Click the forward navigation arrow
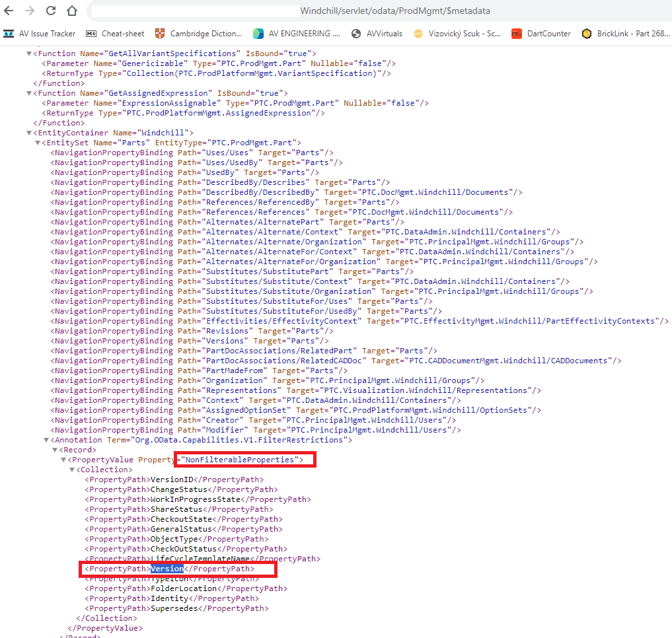 [x=29, y=11]
